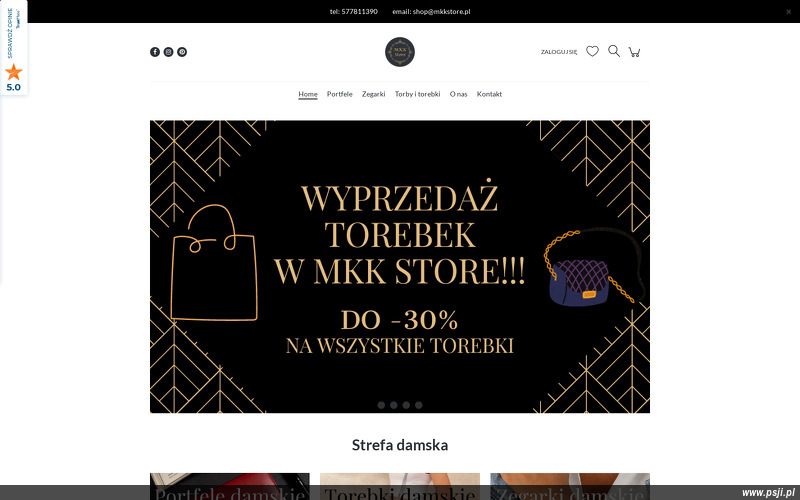This screenshot has height=500, width=800.
Task: Click the orange star rating badge
Action: [14, 71]
